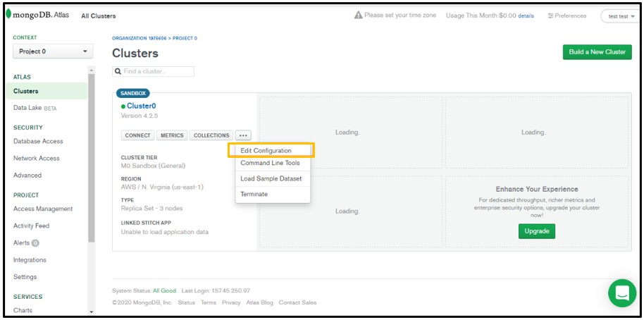Expand the test test user menu
This screenshot has width=644, height=320.
(x=619, y=16)
